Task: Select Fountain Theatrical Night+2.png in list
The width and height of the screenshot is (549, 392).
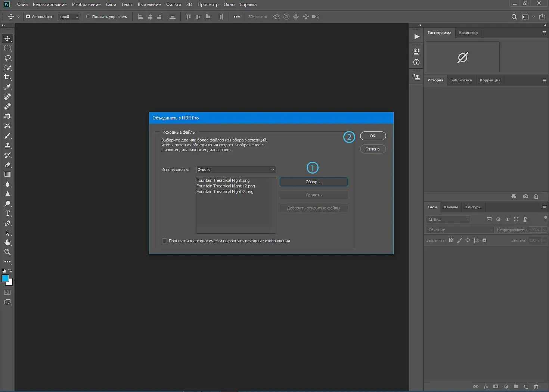Action: (x=226, y=186)
